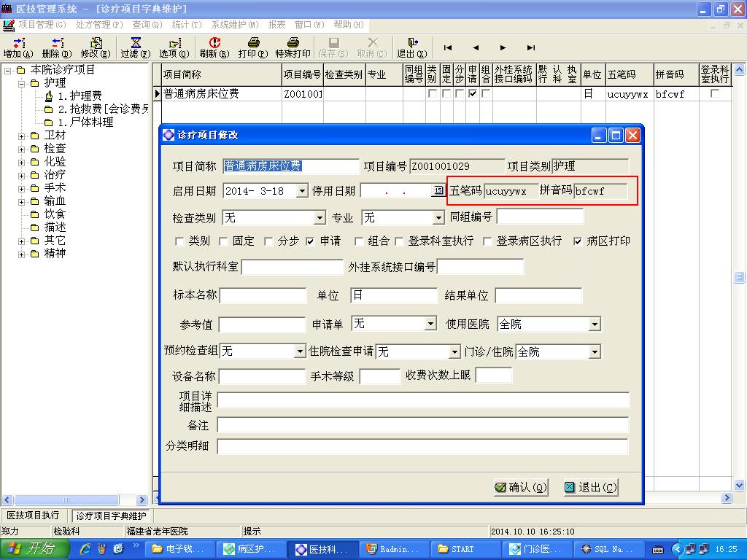This screenshot has width=747, height=560.
Task: Open the 检查类别 dropdown
Action: (320, 218)
